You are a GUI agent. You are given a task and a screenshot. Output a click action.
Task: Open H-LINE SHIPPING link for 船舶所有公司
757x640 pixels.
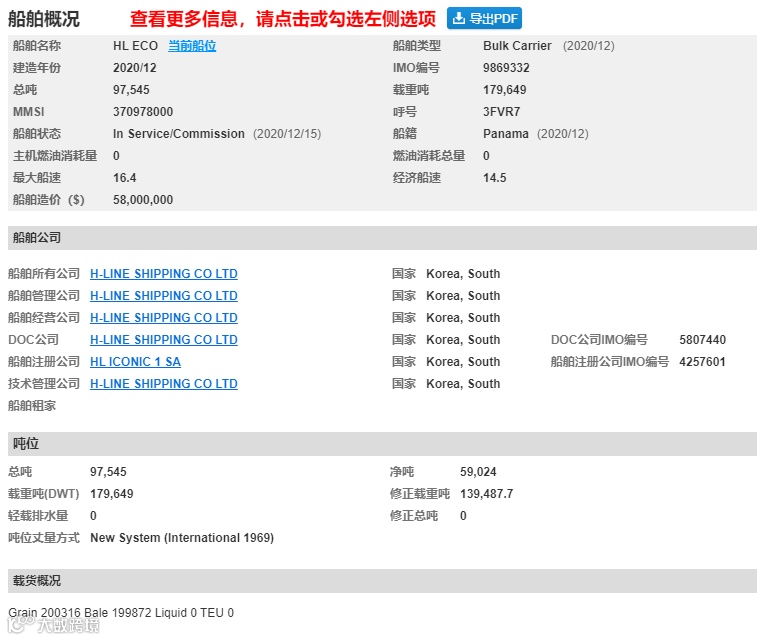(x=164, y=274)
